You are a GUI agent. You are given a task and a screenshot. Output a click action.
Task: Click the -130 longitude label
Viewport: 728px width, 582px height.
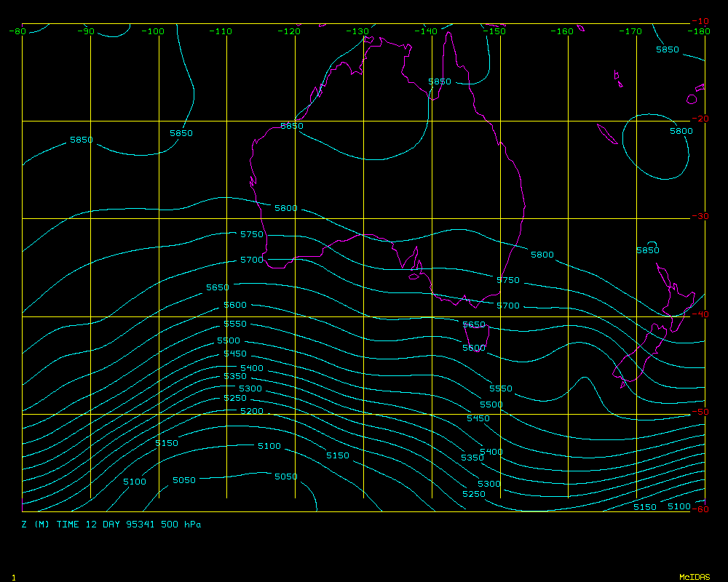[359, 31]
